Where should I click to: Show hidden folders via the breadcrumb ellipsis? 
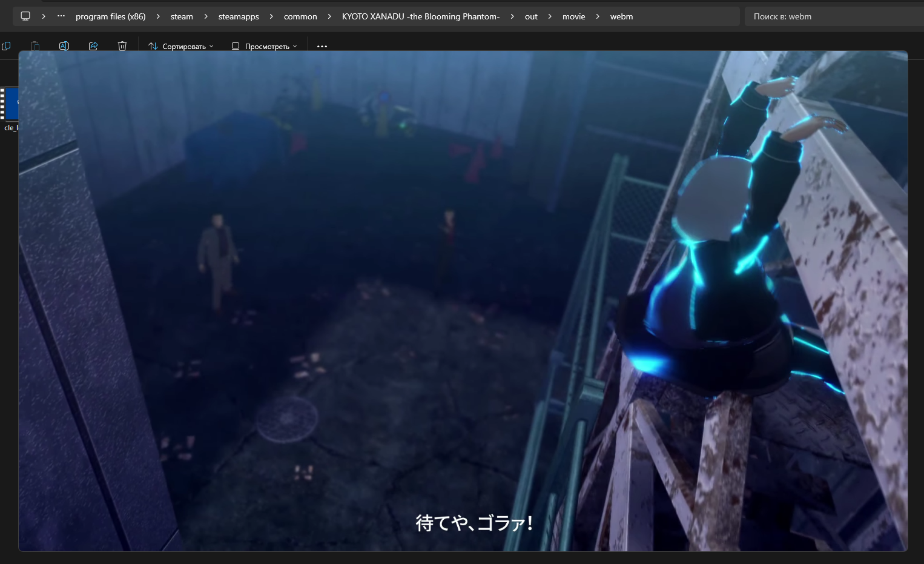(x=61, y=16)
